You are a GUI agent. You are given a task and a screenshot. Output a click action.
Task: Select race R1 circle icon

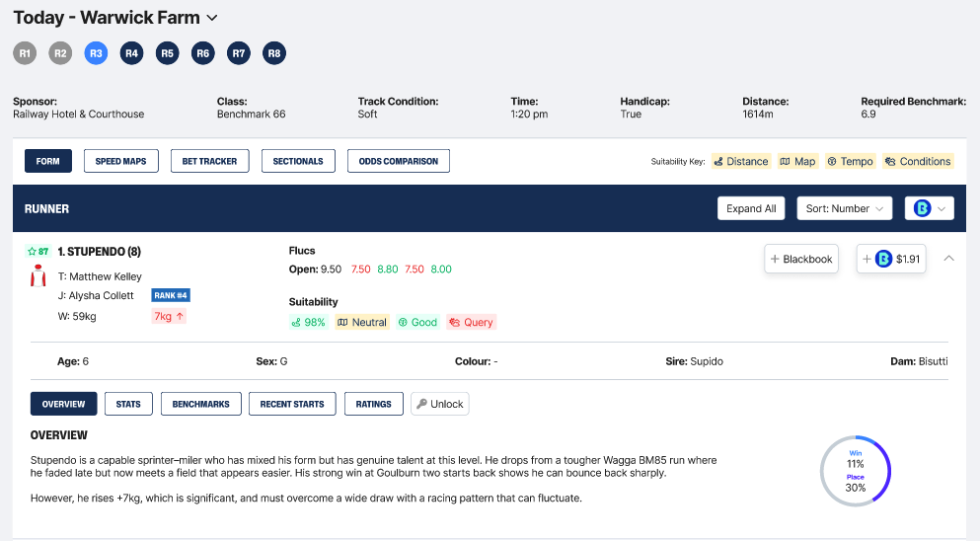[x=25, y=53]
